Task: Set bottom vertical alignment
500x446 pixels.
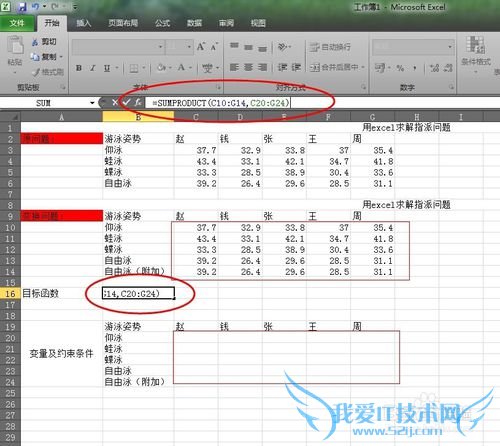Action: [263, 48]
